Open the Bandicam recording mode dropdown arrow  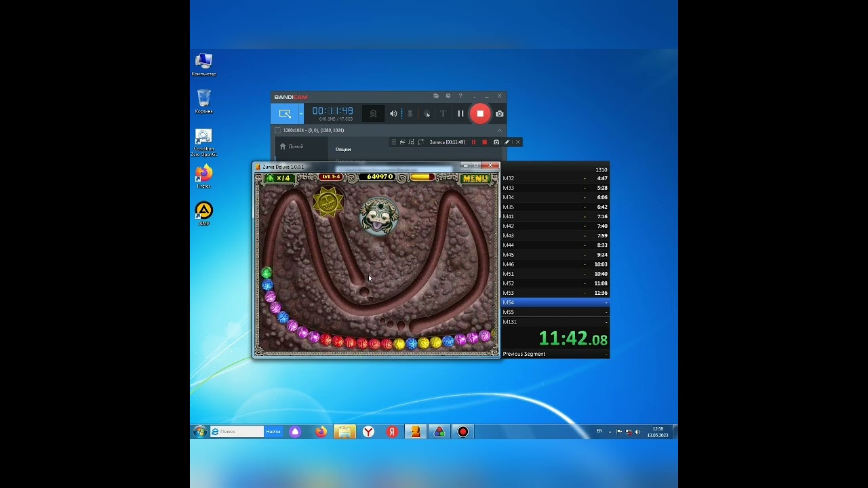coord(301,114)
